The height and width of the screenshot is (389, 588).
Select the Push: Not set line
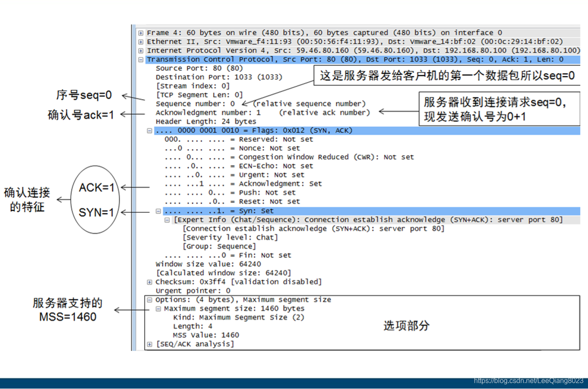(x=230, y=193)
